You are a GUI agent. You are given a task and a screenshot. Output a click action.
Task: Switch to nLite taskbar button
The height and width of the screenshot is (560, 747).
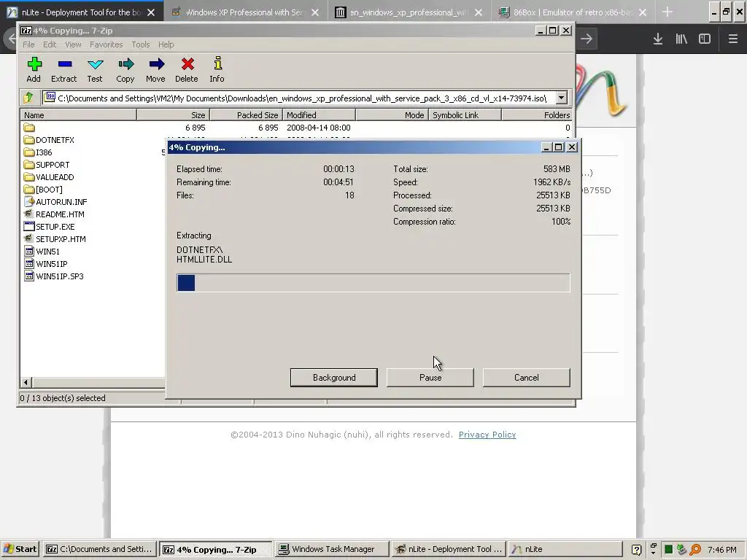[x=565, y=550]
